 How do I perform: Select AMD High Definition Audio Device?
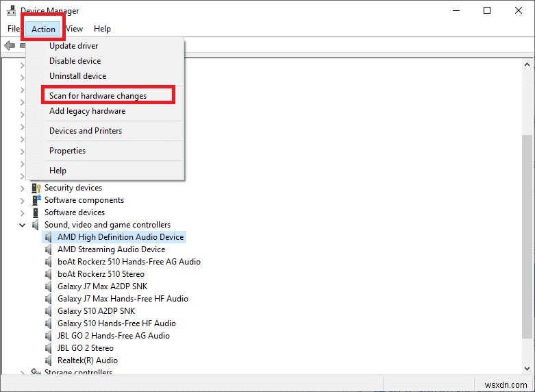[x=121, y=237]
